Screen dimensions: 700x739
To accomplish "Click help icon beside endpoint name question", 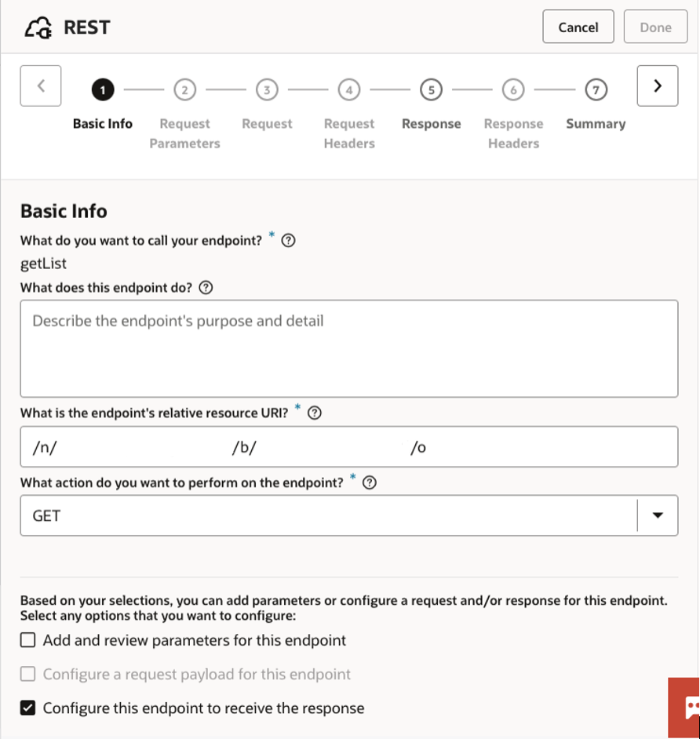I will 288,241.
